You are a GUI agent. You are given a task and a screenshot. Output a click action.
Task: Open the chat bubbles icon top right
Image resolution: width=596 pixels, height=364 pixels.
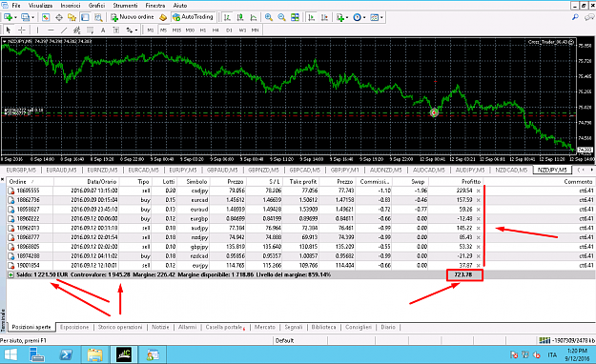589,17
